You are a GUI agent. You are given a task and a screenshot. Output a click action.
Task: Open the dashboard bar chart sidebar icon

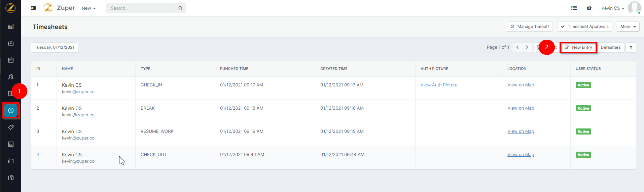(x=11, y=27)
